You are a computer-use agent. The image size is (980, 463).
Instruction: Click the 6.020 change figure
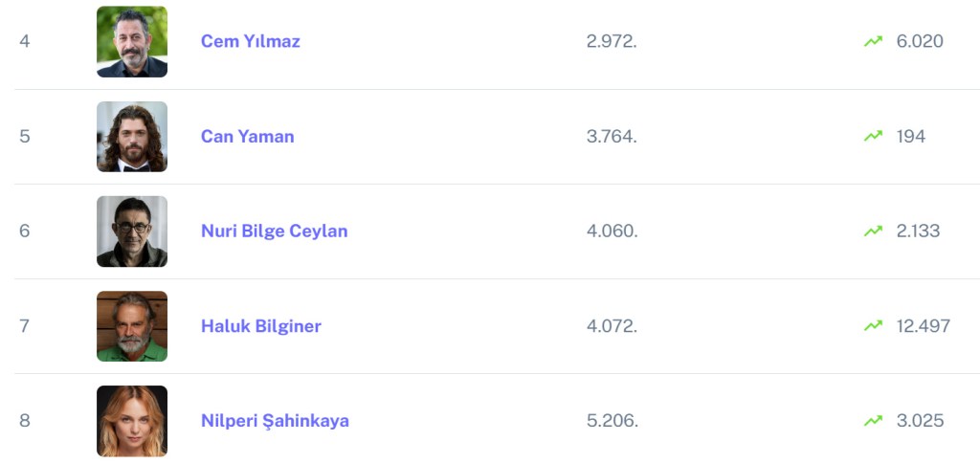pos(920,41)
